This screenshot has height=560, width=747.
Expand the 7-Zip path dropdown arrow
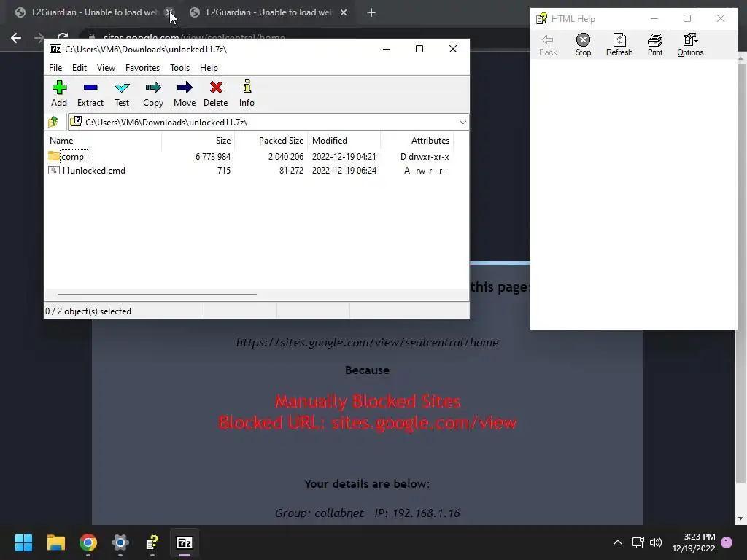pos(462,122)
